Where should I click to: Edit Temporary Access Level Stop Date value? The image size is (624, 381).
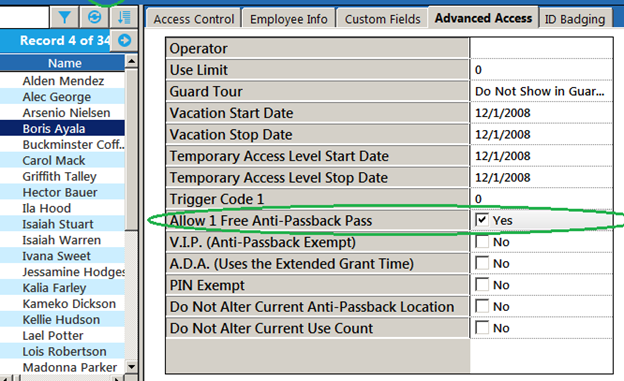(541, 177)
